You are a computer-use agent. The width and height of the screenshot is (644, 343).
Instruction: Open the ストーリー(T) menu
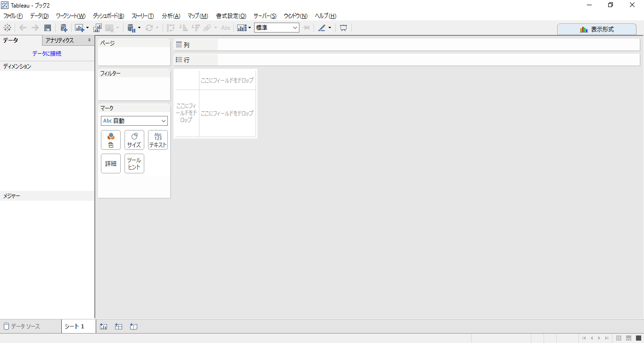(x=143, y=16)
